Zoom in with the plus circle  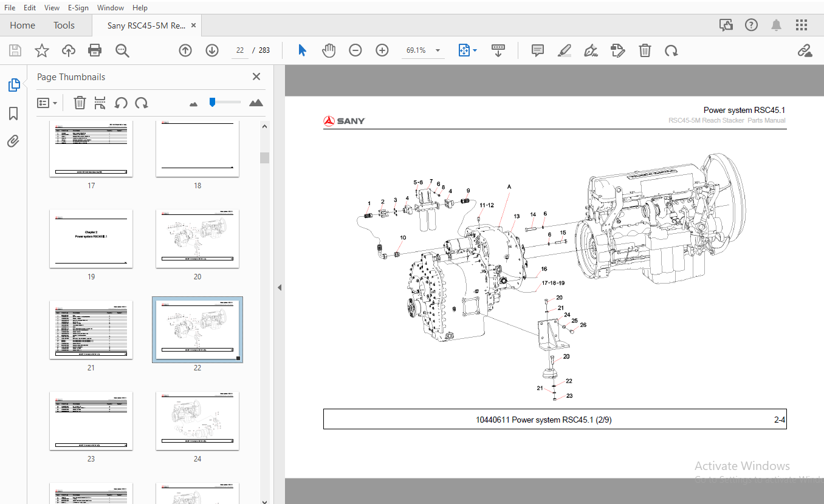click(382, 50)
